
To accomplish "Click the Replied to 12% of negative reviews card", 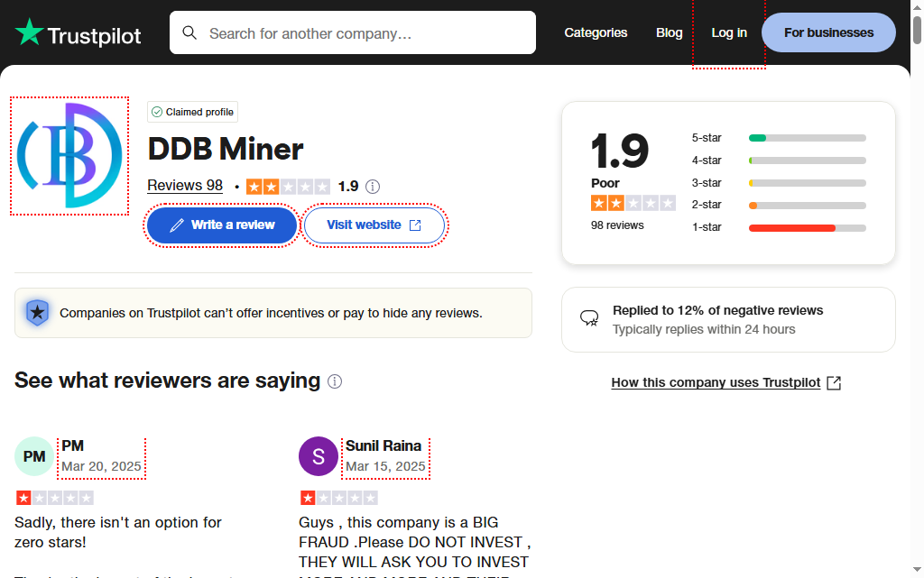I will (x=728, y=319).
